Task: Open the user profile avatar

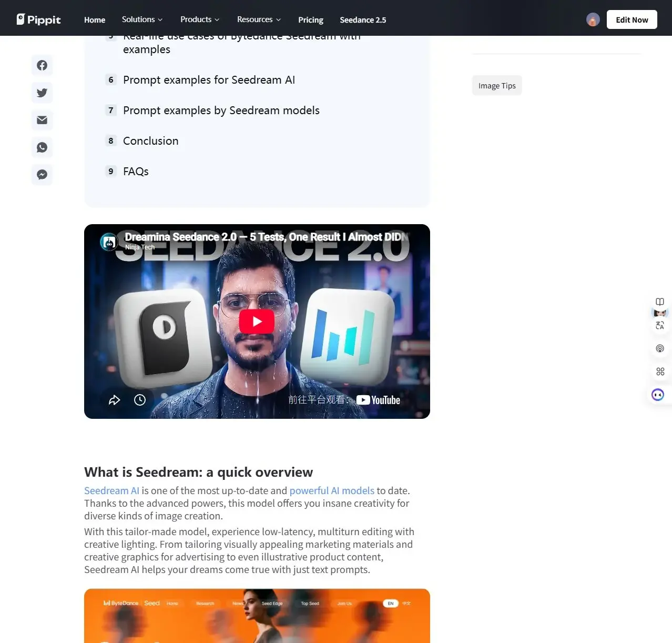Action: (x=593, y=19)
